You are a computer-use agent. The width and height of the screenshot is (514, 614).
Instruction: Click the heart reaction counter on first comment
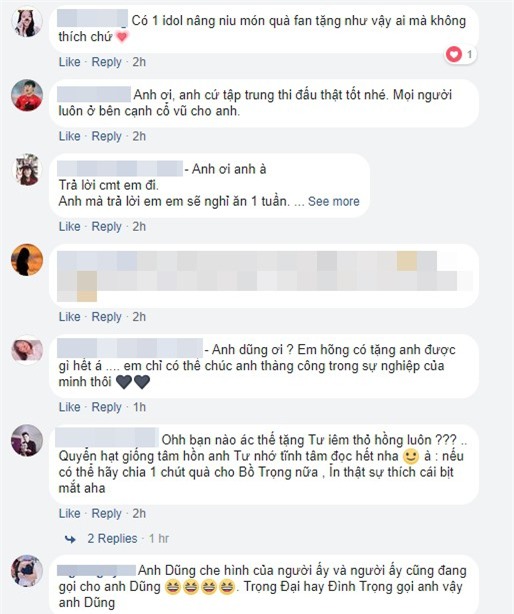coord(461,54)
